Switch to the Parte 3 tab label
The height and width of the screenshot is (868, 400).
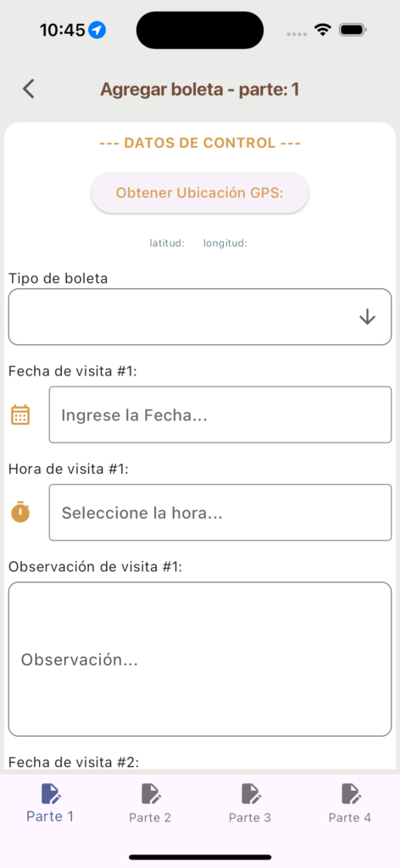250,818
